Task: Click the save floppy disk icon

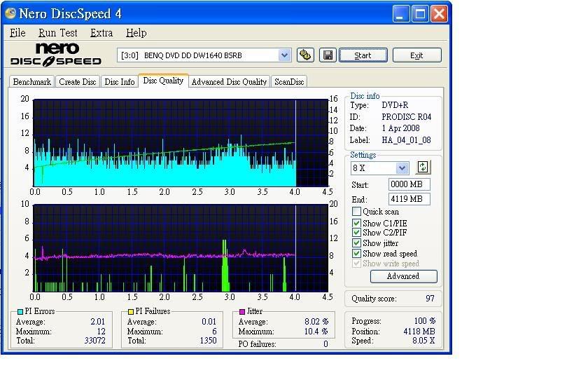Action: pyautogui.click(x=328, y=55)
